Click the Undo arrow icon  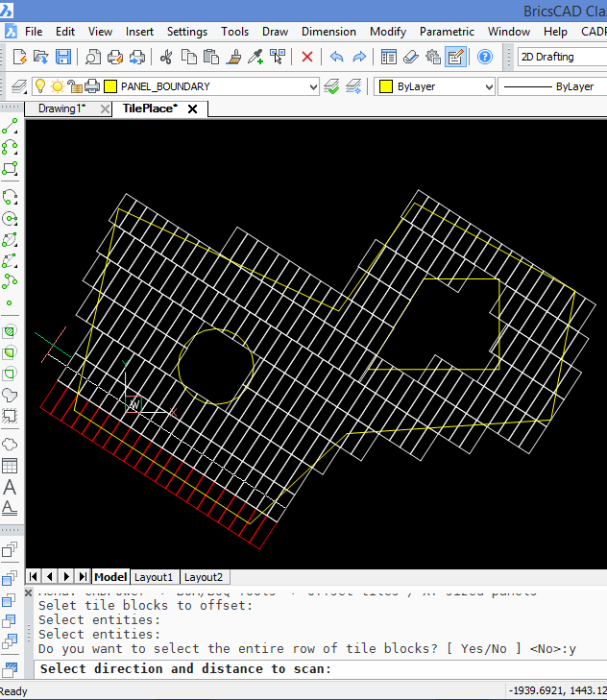point(336,57)
